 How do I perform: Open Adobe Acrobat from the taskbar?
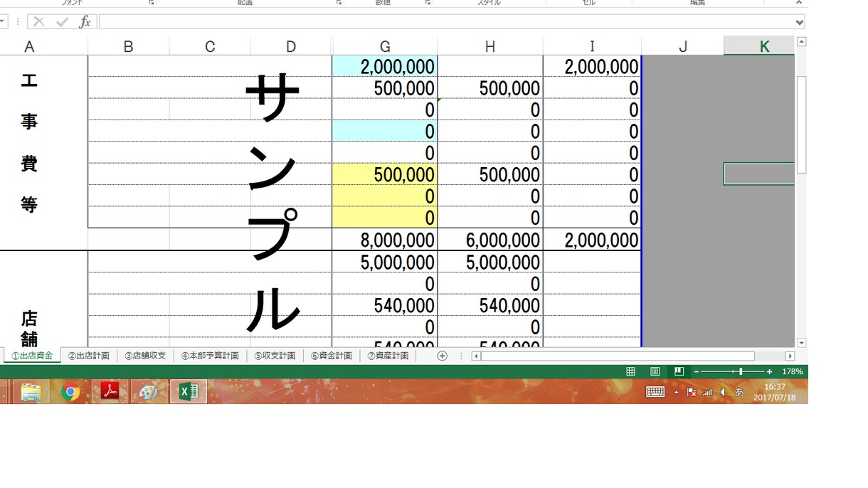110,391
